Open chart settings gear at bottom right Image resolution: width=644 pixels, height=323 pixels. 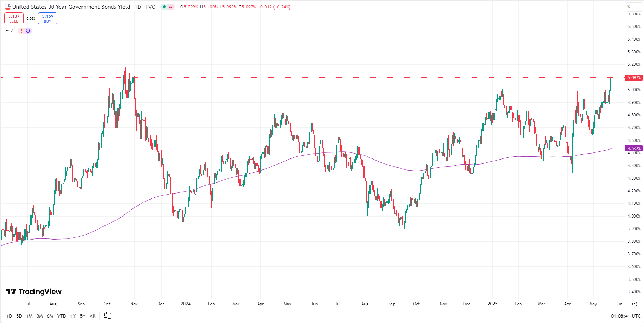pos(634,304)
